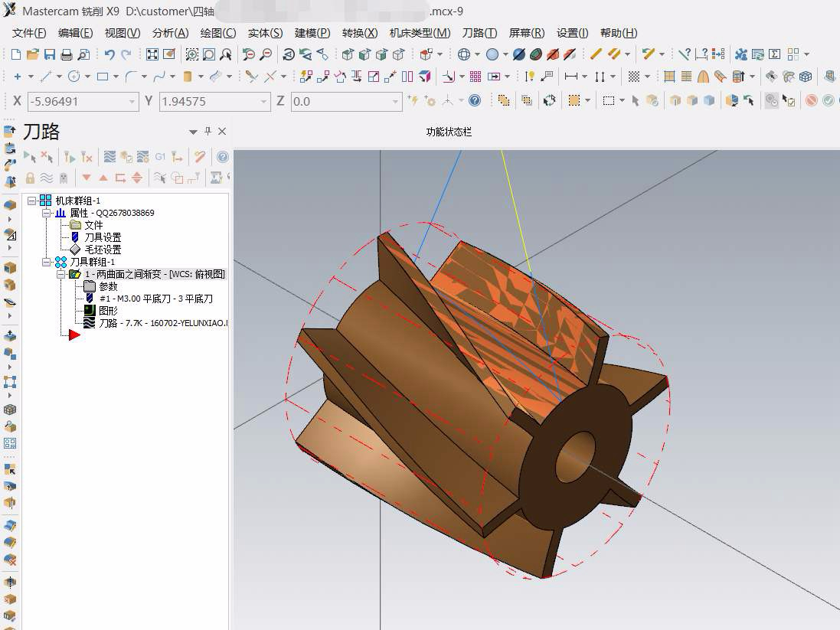Open 毛坯设置 in the tree

point(103,250)
